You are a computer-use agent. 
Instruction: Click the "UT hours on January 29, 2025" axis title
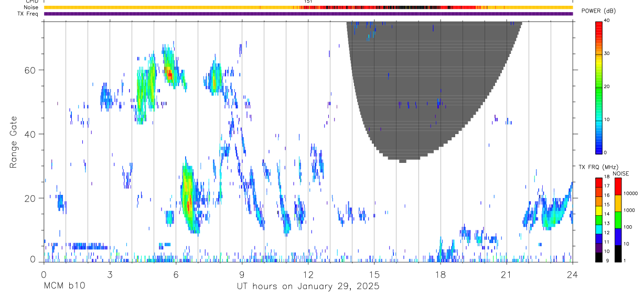(308, 287)
